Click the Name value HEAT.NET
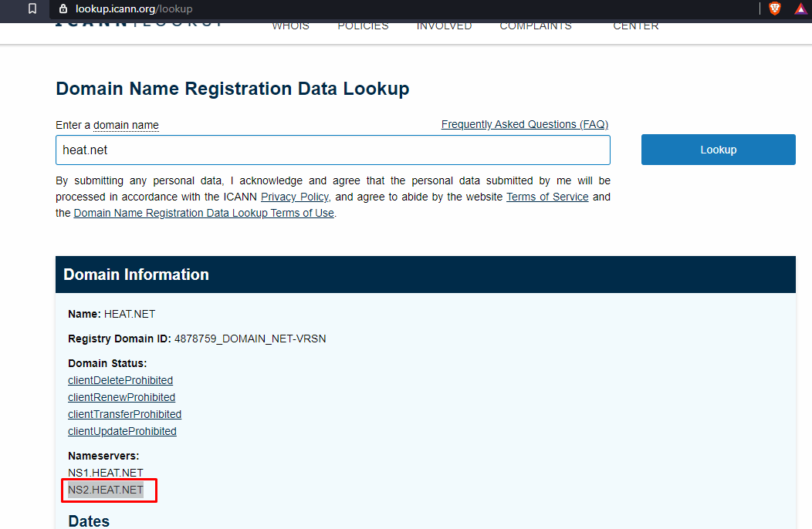This screenshot has height=529, width=812. coord(130,314)
